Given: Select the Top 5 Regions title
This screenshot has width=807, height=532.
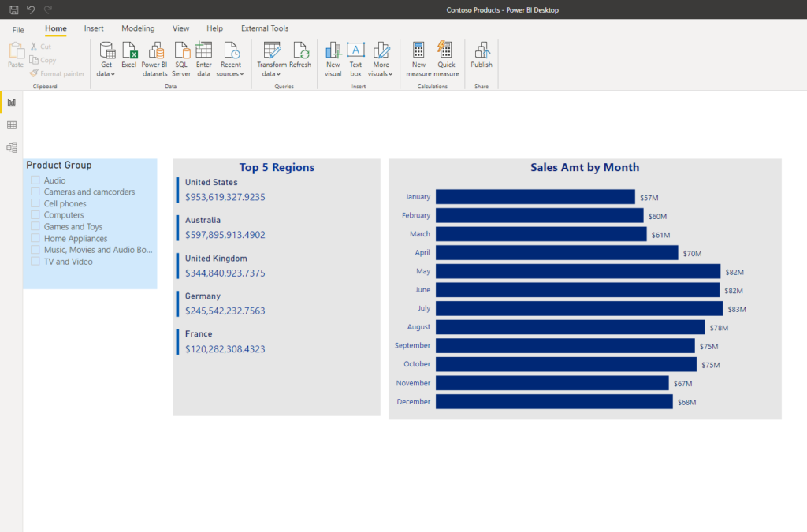Looking at the screenshot, I should tap(277, 167).
